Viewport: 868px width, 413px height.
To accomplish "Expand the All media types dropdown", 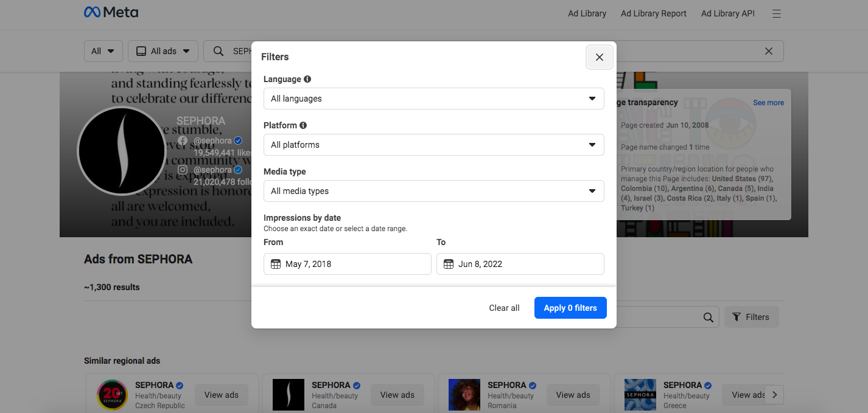I will (433, 191).
